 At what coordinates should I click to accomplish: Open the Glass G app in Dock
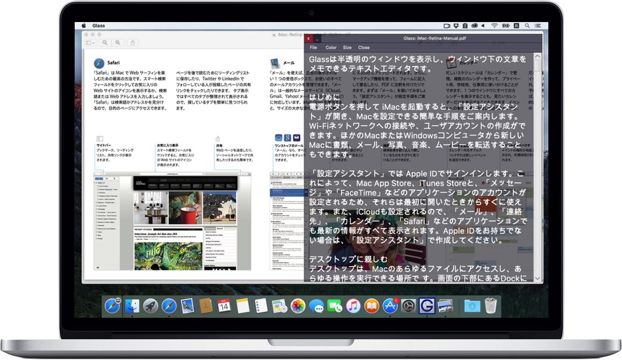[x=426, y=306]
